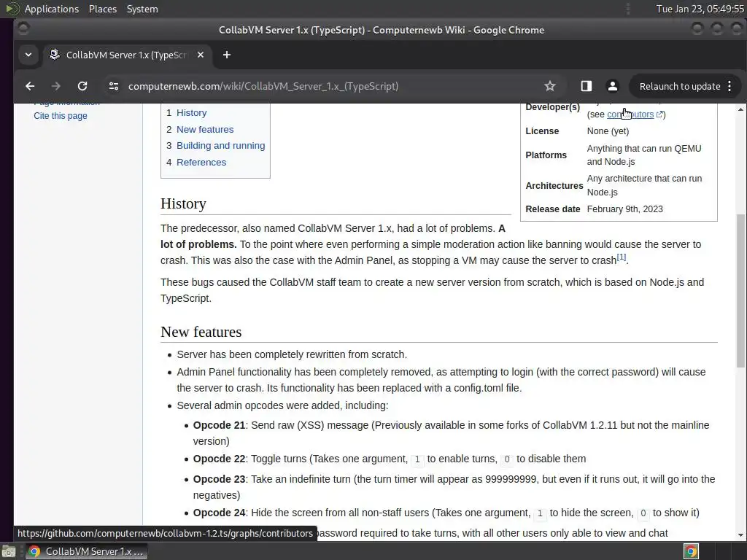Click the Chrome taskbar window button

pyautogui.click(x=86, y=551)
